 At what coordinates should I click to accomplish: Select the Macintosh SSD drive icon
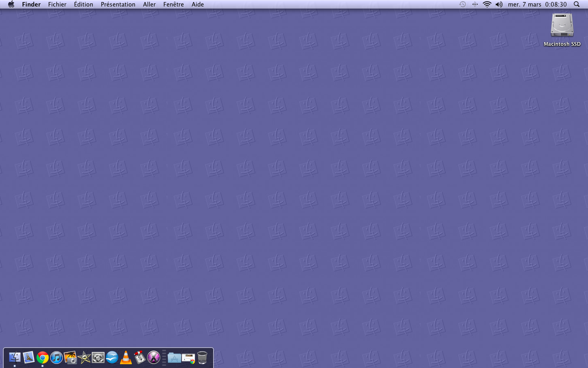click(x=562, y=25)
